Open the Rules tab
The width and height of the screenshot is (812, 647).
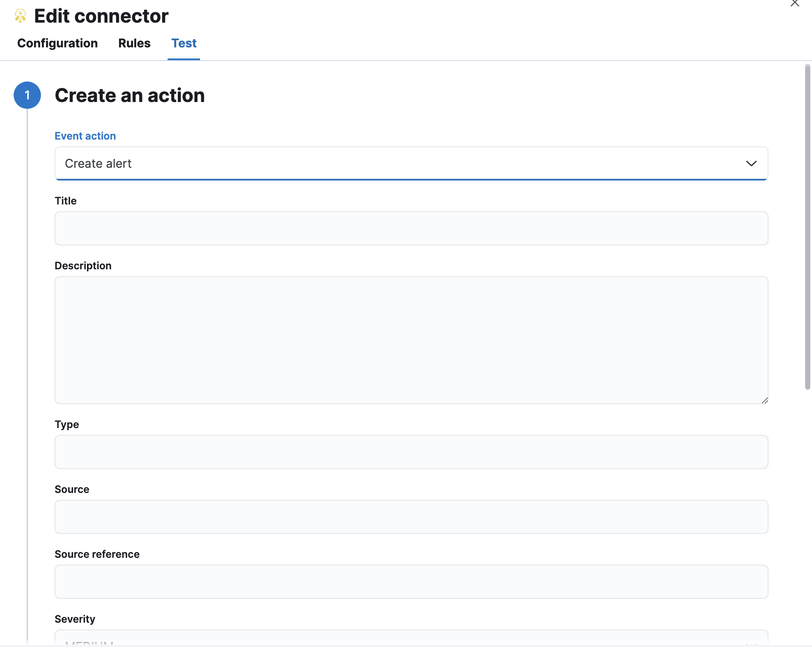point(134,43)
